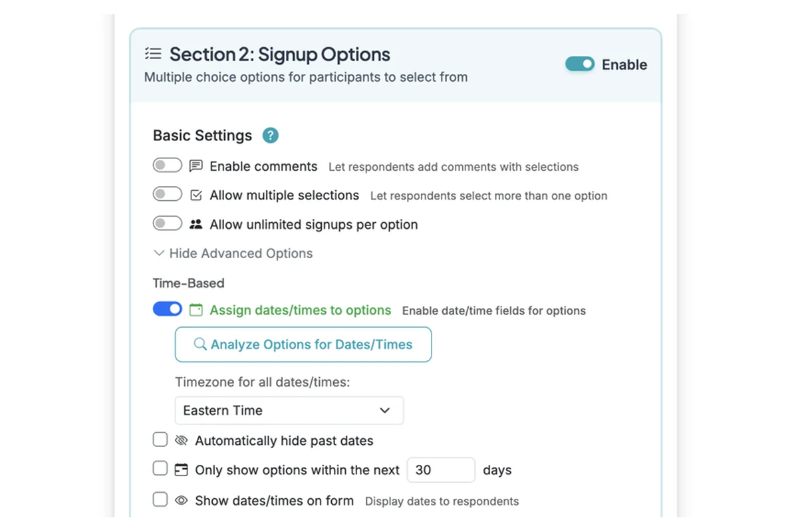Screen dimensions: 798x532
Task: Check the Automatically hide past dates checkbox
Action: (x=160, y=439)
